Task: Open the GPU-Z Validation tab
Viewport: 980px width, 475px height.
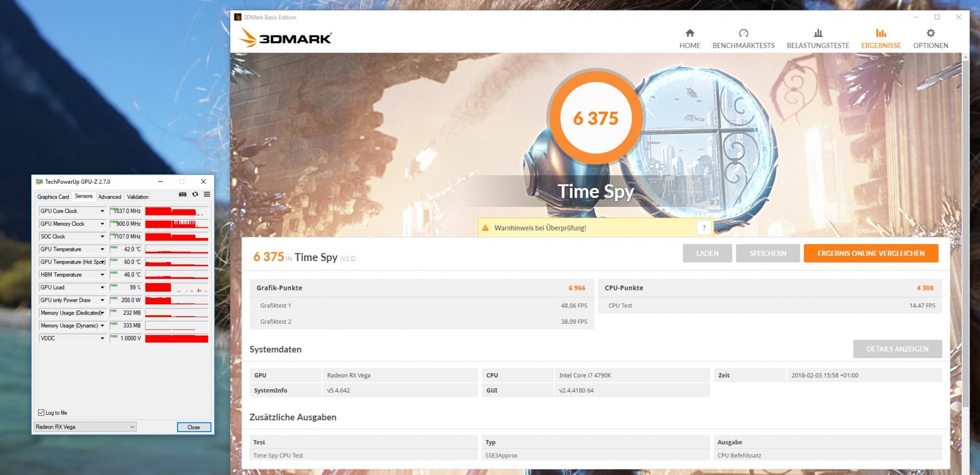Action: pyautogui.click(x=138, y=197)
